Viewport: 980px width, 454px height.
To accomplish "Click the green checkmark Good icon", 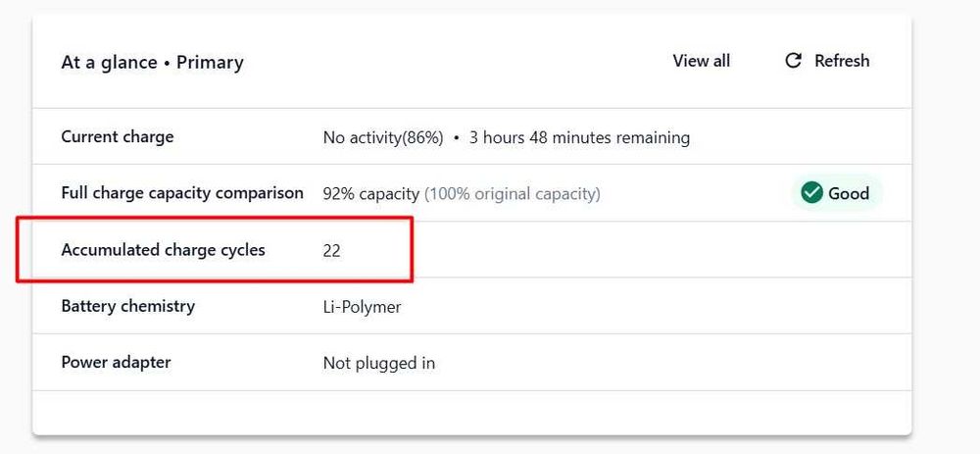I will point(811,193).
